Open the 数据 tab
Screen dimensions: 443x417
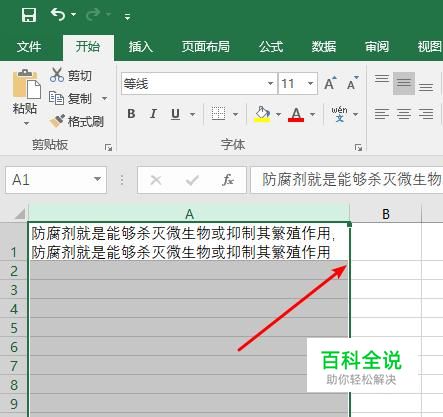coord(324,47)
